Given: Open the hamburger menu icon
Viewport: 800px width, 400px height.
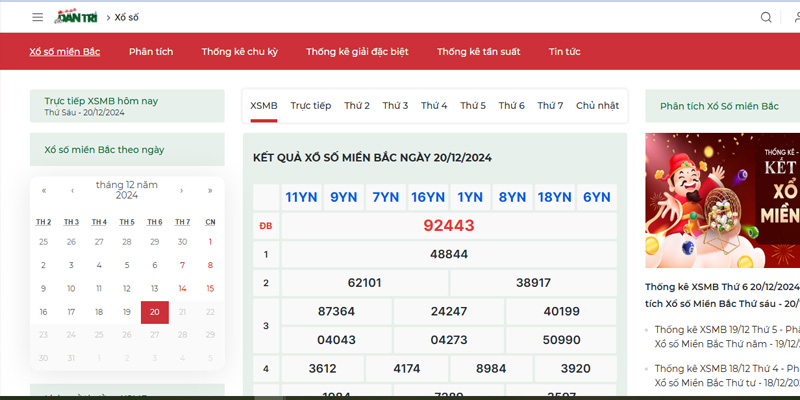Looking at the screenshot, I should point(37,17).
